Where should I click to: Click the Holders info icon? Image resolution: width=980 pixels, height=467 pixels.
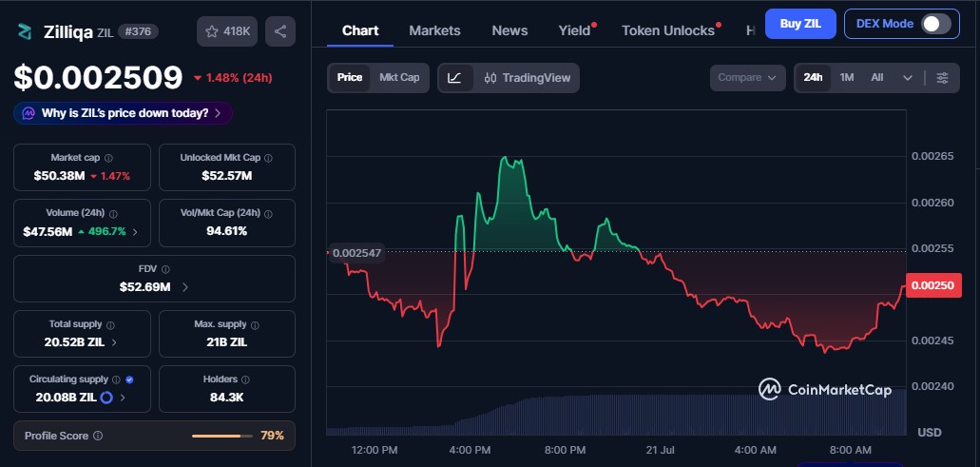click(245, 379)
